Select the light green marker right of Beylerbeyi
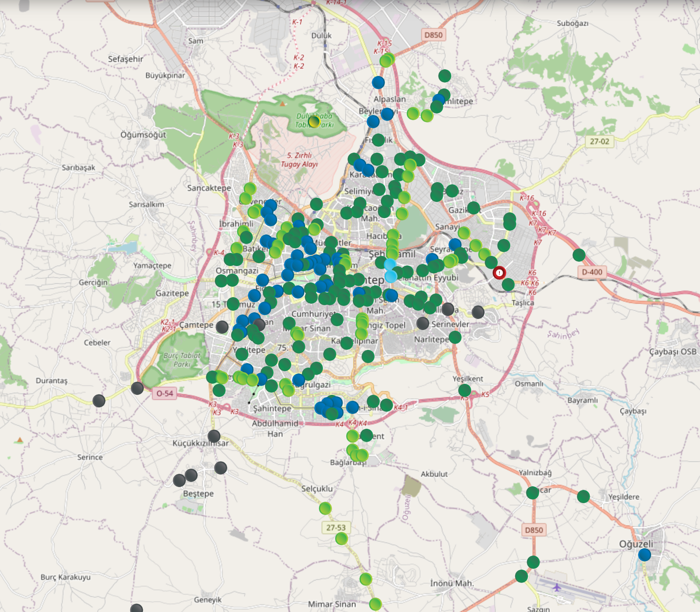700x612 pixels. pyautogui.click(x=413, y=114)
